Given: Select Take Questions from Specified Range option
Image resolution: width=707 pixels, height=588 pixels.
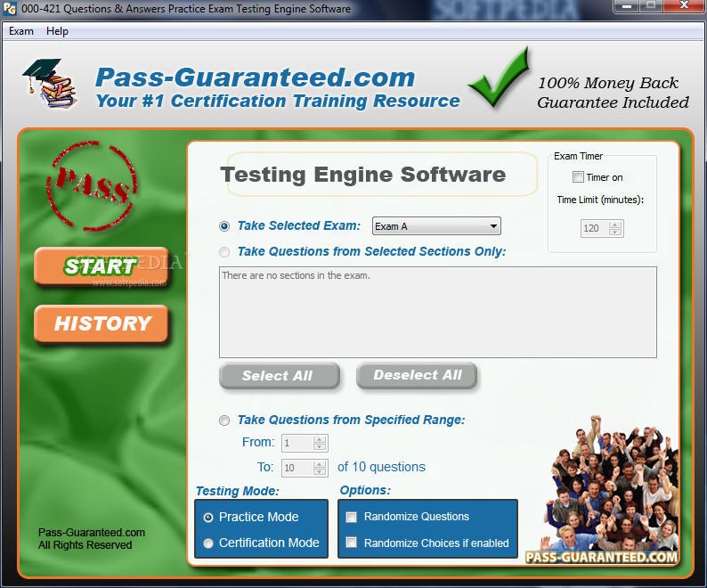Looking at the screenshot, I should [x=224, y=421].
